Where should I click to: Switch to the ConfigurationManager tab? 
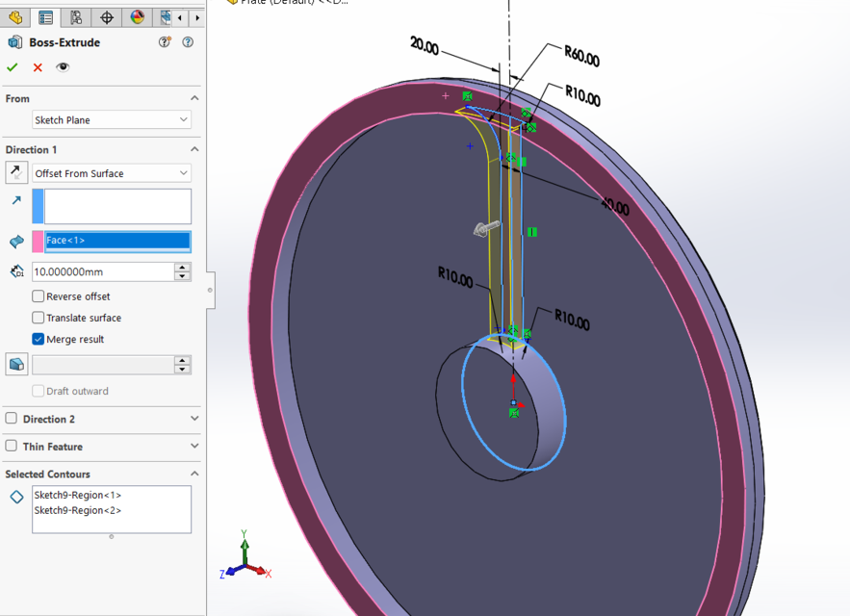point(76,17)
